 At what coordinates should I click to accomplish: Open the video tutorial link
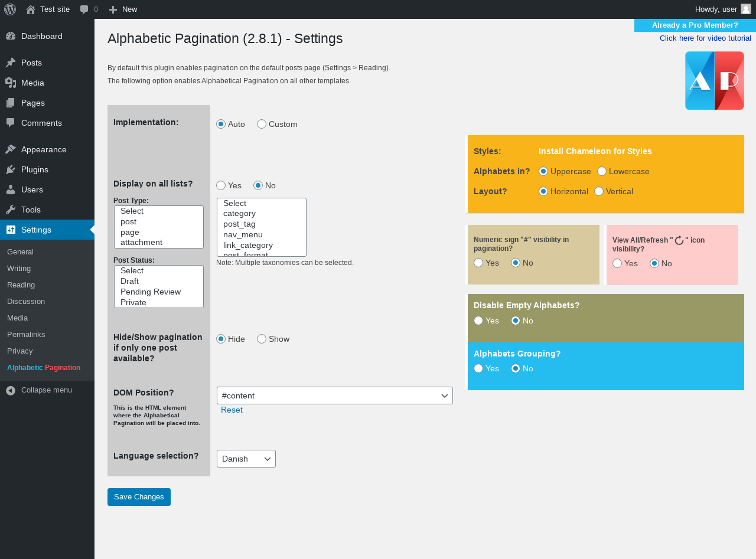[705, 38]
